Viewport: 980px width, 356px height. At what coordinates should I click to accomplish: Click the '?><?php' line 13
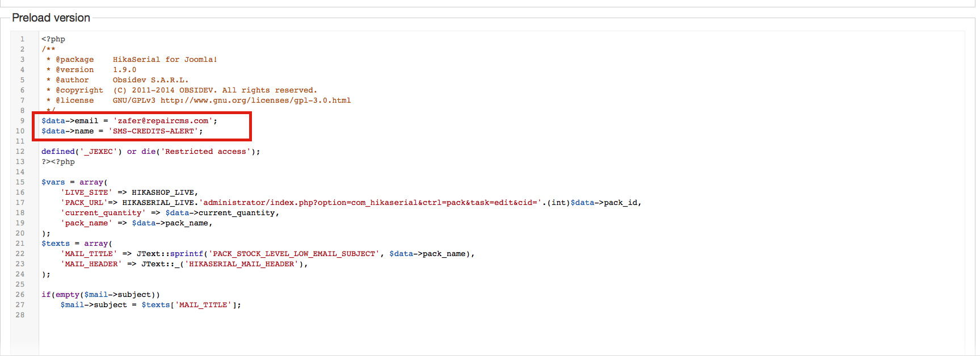pyautogui.click(x=58, y=162)
